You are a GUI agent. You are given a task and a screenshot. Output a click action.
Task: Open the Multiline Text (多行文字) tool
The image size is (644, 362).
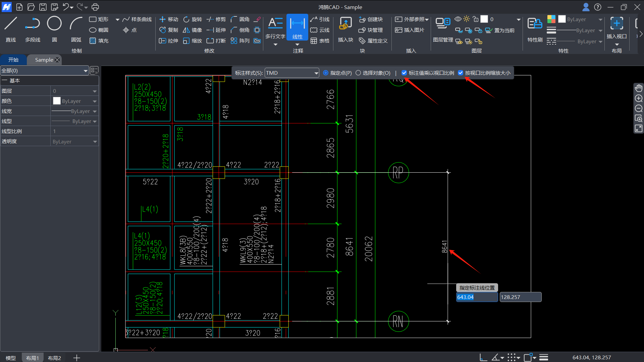275,24
